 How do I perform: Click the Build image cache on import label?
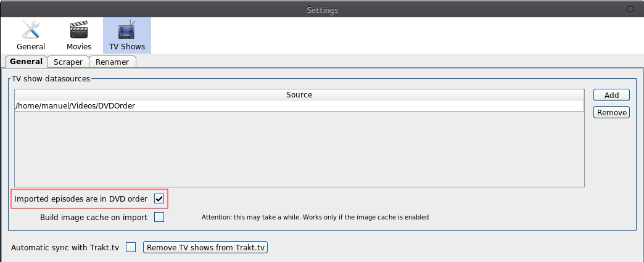coord(94,217)
